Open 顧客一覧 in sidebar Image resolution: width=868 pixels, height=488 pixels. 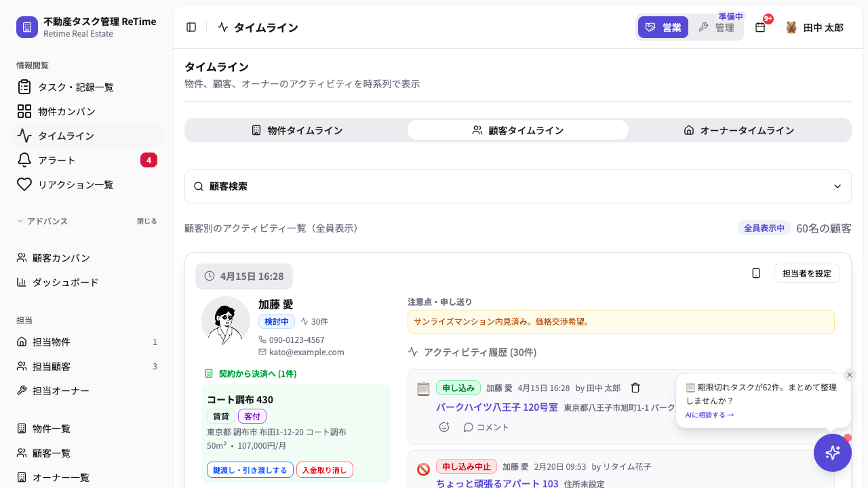pos(87,453)
